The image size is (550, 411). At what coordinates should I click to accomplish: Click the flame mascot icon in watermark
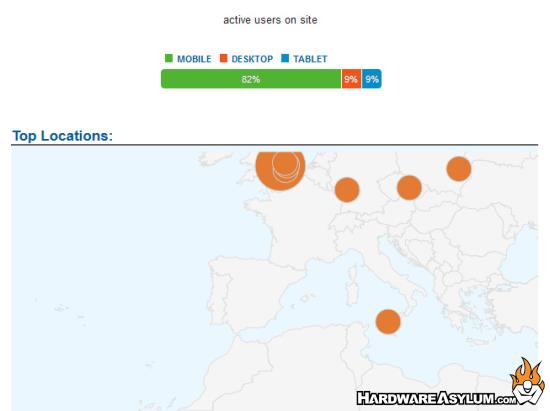pos(528,382)
